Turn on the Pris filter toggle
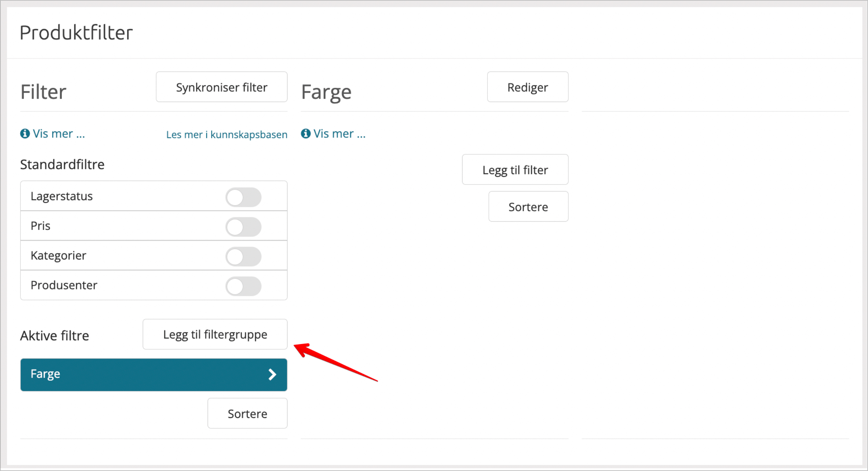The height and width of the screenshot is (471, 868). 243,227
